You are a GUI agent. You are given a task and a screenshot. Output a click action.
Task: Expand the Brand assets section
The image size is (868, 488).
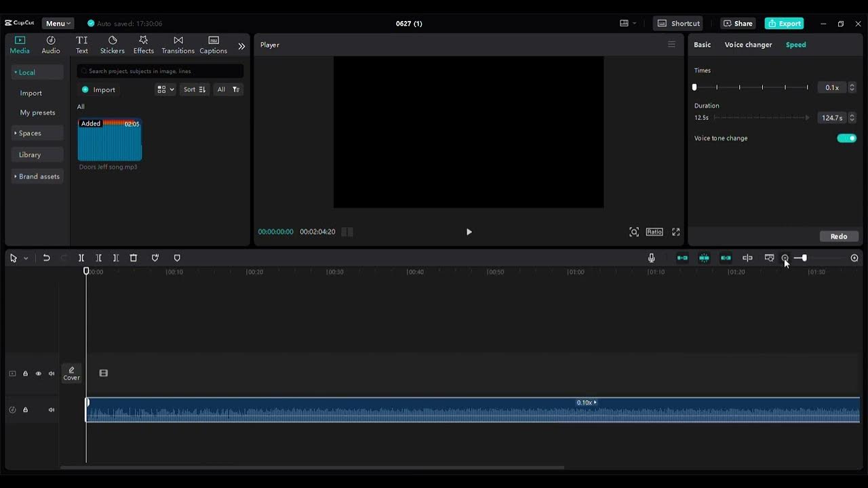[x=37, y=176]
